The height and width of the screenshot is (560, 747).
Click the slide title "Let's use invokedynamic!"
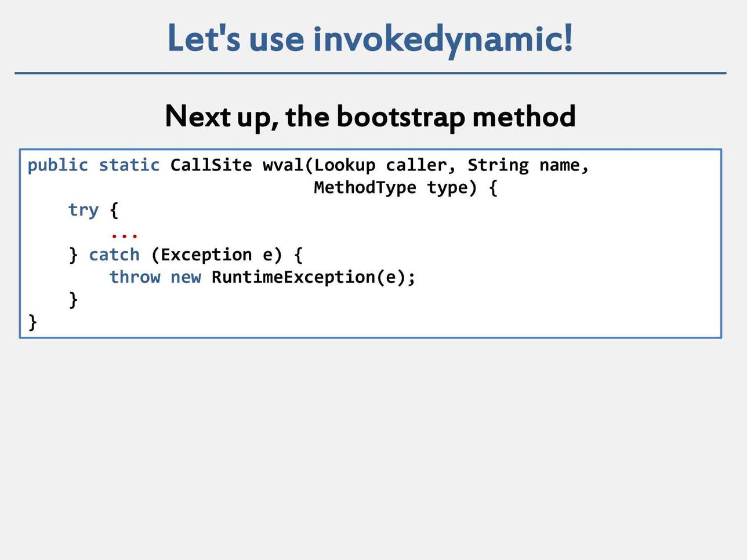370,38
